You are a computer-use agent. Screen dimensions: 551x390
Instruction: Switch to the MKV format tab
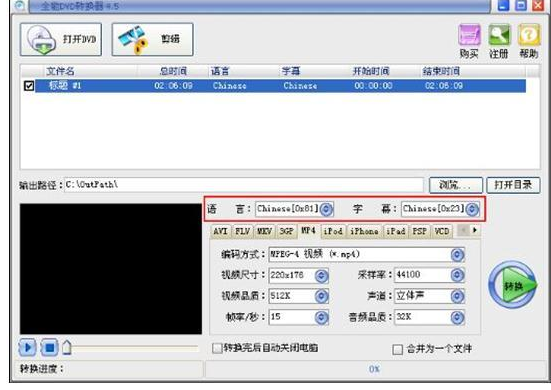[264, 231]
